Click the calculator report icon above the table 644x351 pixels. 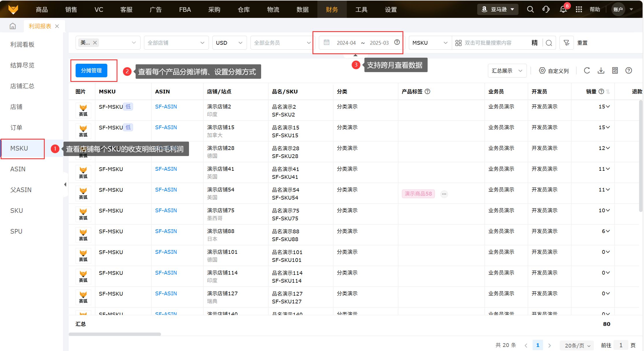pos(615,71)
